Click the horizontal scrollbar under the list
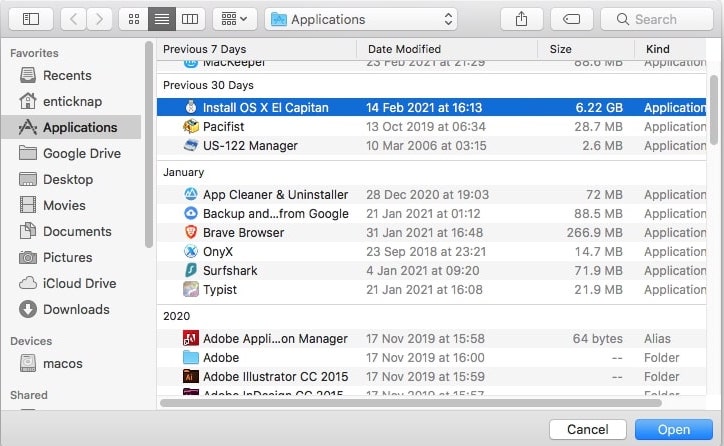 (x=410, y=403)
